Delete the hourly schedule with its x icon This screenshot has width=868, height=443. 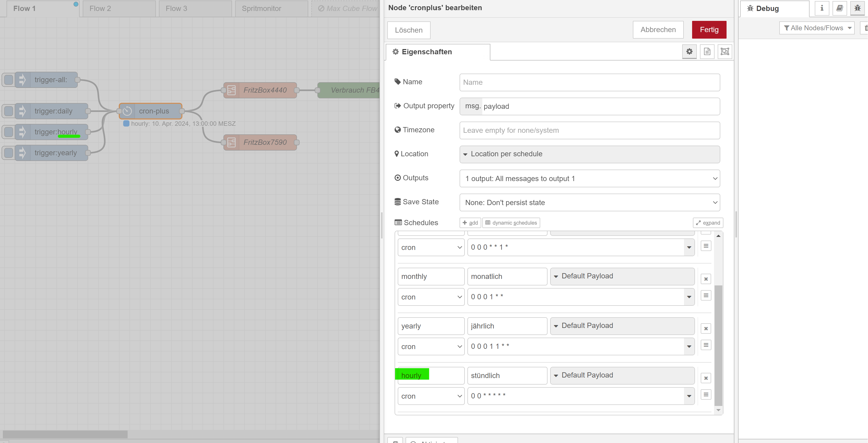[706, 378]
